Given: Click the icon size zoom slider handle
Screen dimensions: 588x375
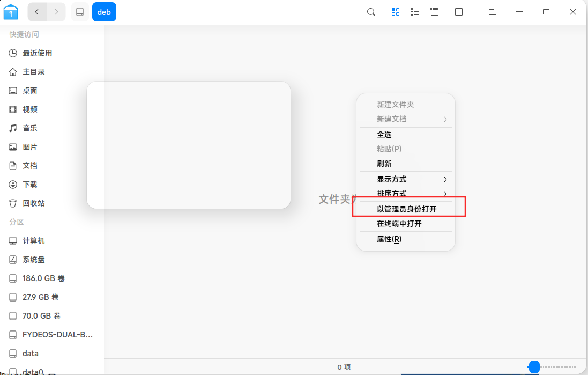Looking at the screenshot, I should (534, 367).
